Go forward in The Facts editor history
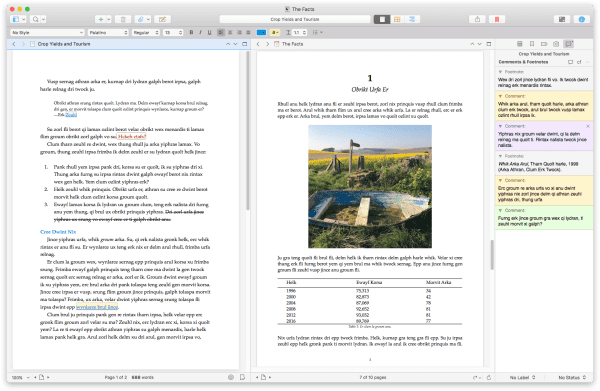The width and height of the screenshot is (600, 391). (x=267, y=44)
